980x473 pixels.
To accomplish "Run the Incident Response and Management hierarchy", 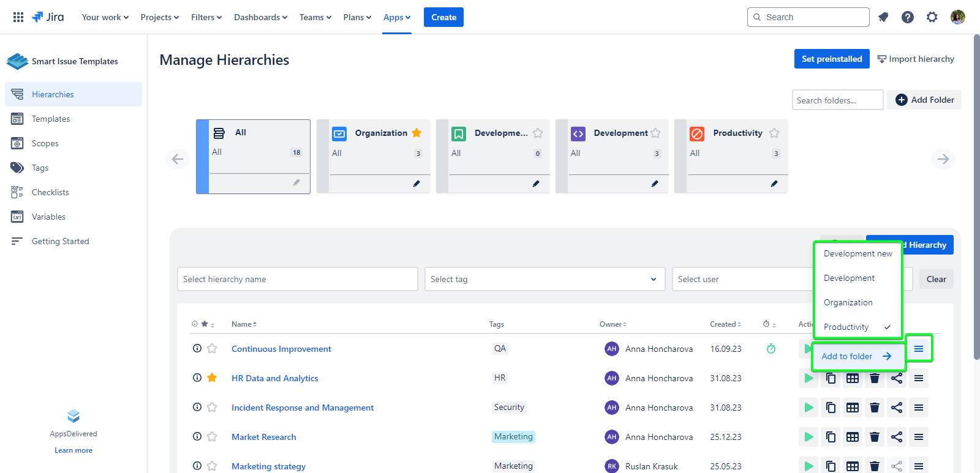I will coord(809,408).
